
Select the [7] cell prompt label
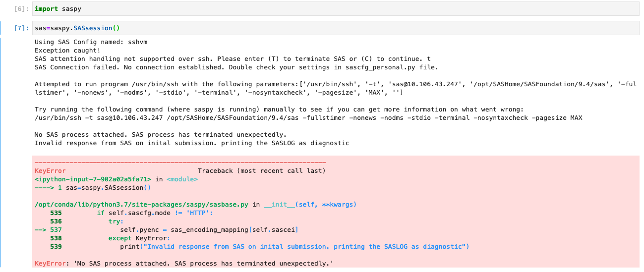(22, 28)
